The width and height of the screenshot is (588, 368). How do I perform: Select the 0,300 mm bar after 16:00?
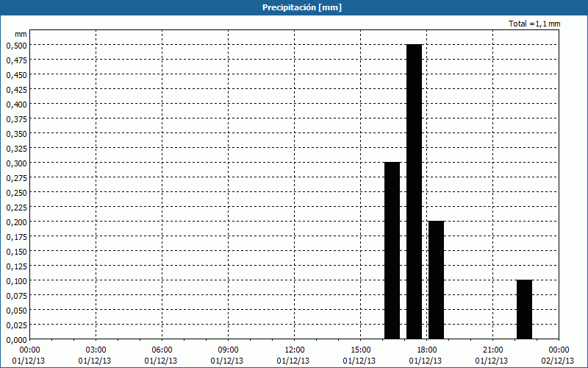coord(392,250)
